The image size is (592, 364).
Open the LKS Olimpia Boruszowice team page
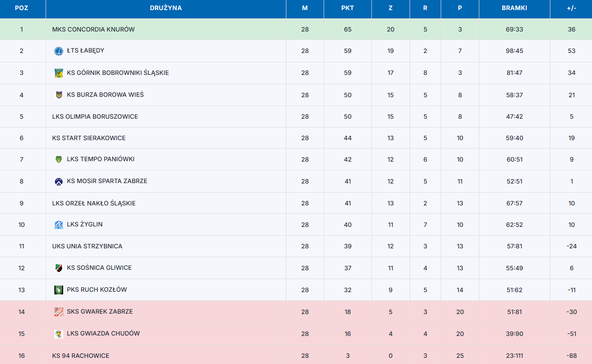(95, 117)
